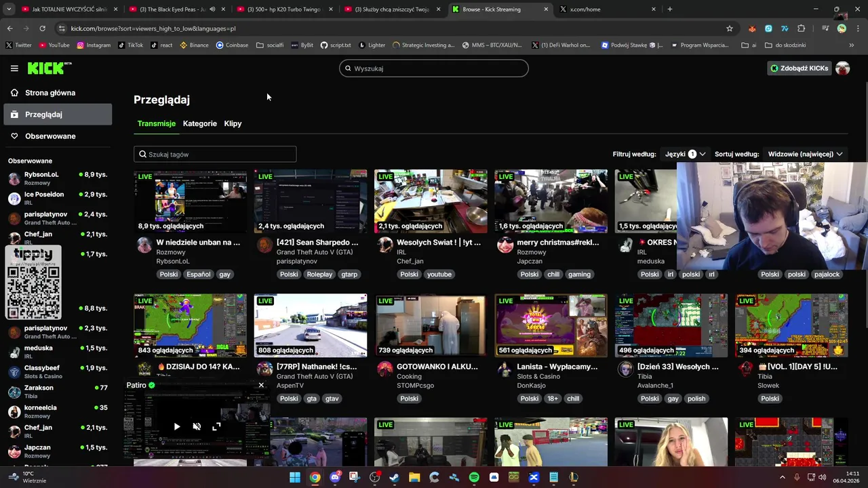868x488 pixels.
Task: Open Ice Poseidon in followed list
Action: pos(58,198)
